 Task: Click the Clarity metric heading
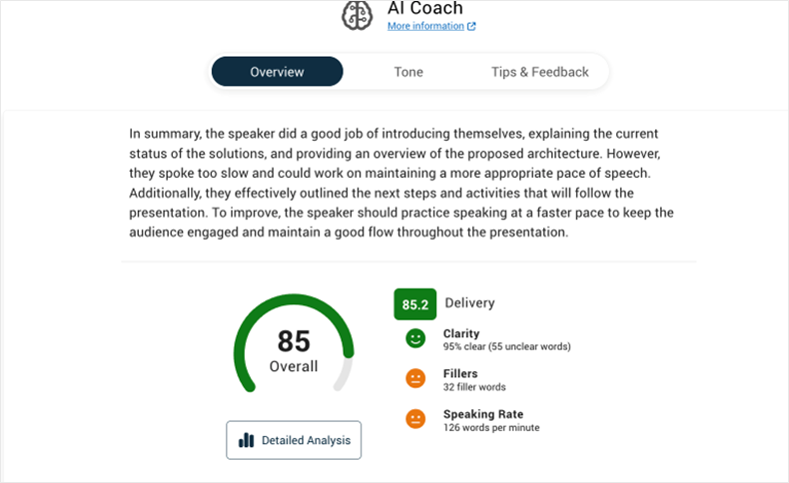(x=461, y=334)
